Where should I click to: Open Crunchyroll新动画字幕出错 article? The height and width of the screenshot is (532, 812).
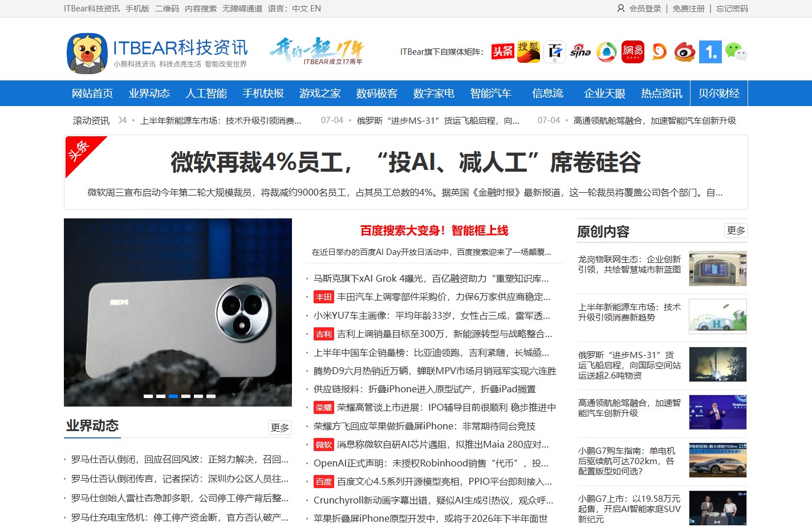(433, 500)
